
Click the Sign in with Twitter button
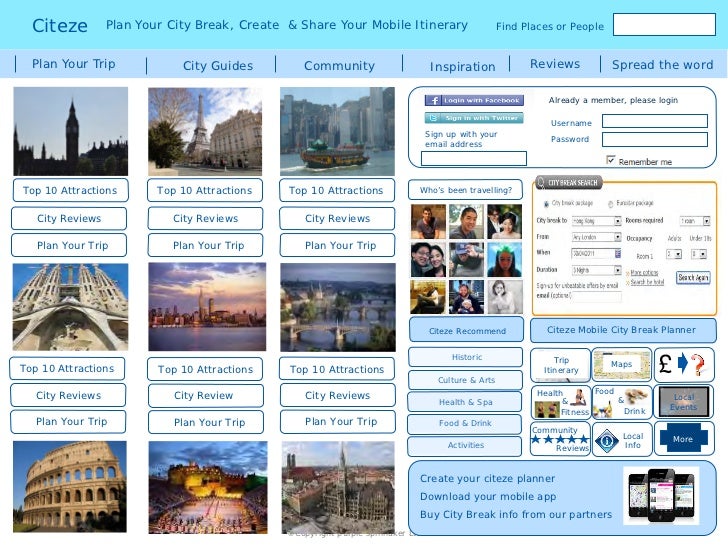click(x=474, y=118)
